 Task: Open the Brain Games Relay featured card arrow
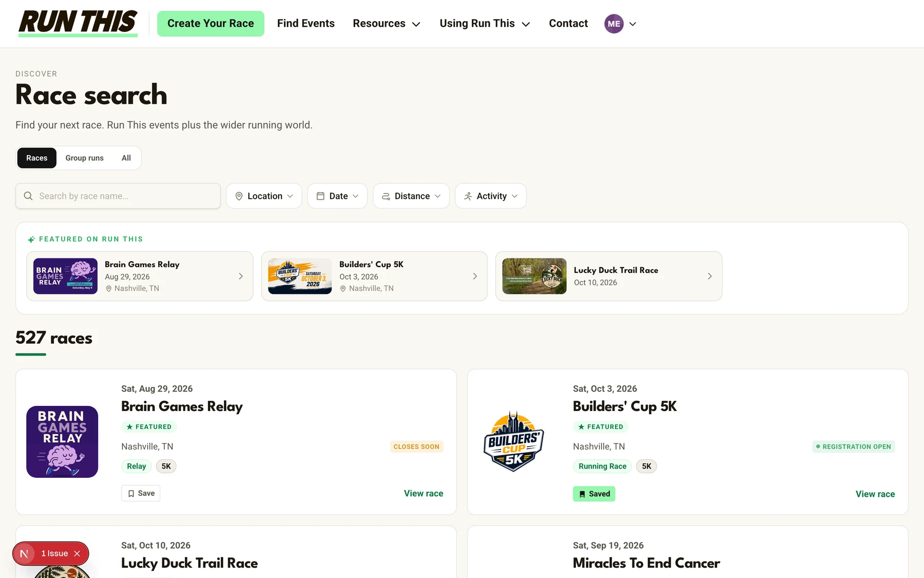pos(241,276)
